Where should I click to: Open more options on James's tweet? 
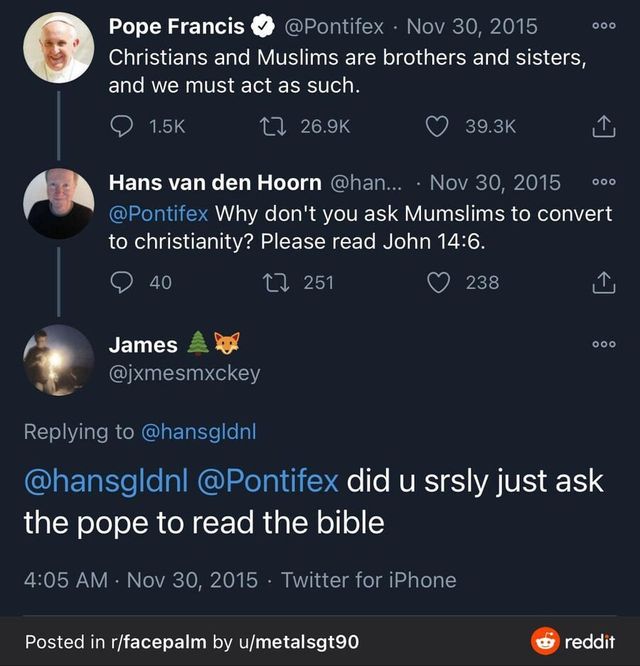(x=604, y=344)
